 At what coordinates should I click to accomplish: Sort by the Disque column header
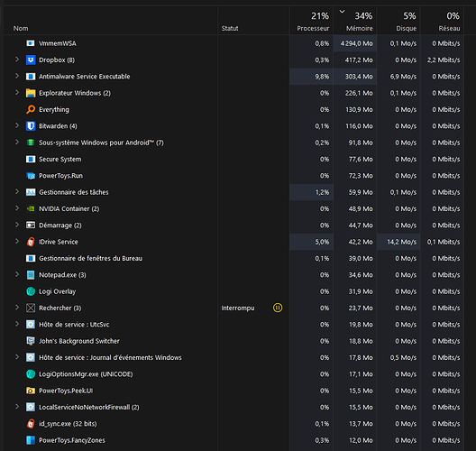(407, 28)
